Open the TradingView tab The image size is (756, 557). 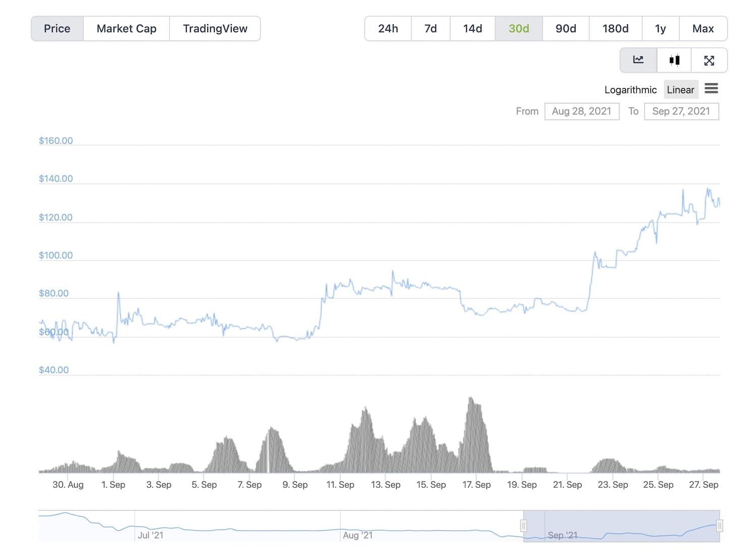point(215,28)
